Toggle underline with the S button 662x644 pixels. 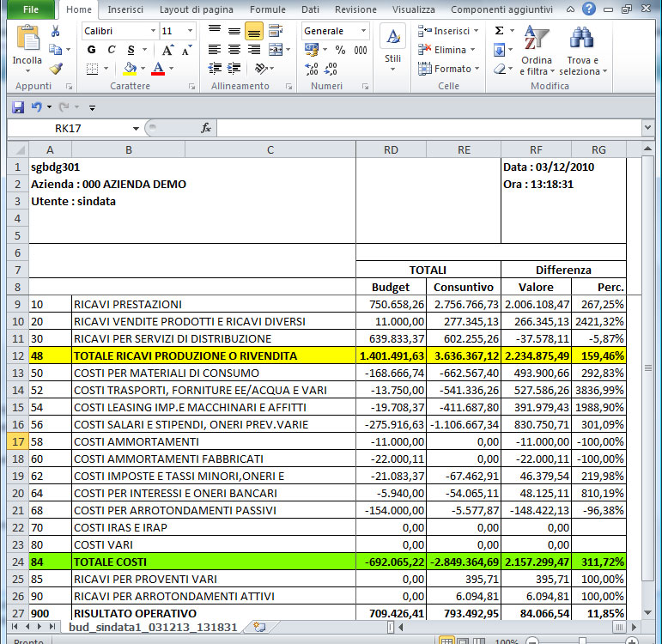131,50
